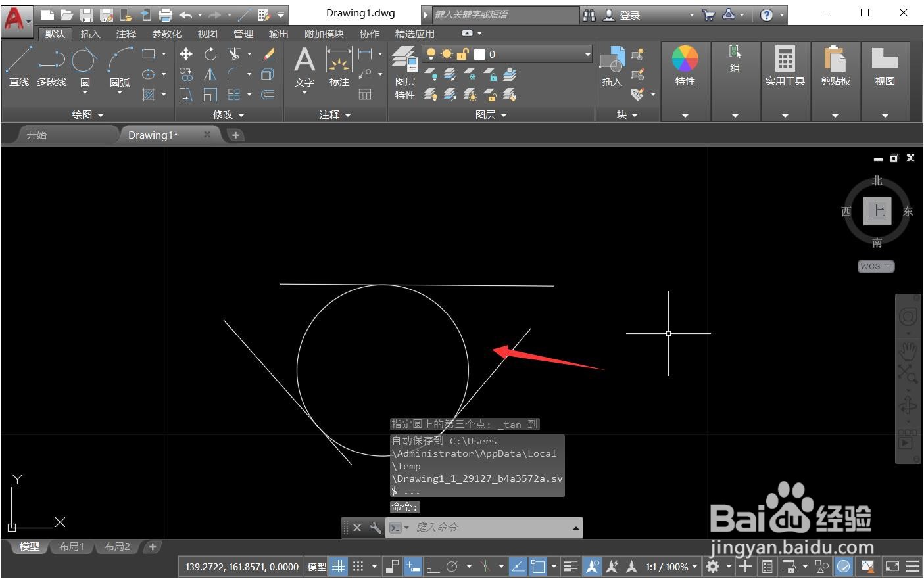Click the Trim scissors icon
The image size is (924, 579).
233,54
